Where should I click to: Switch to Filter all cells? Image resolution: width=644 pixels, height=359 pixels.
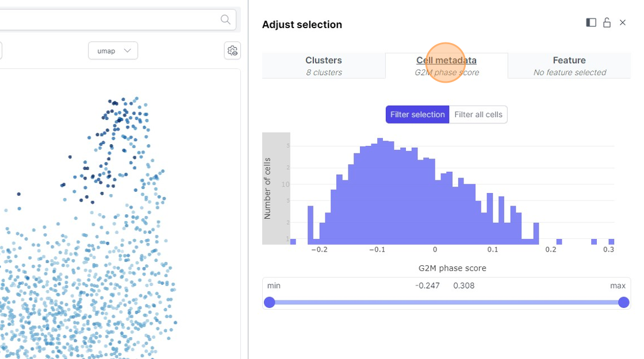[478, 114]
